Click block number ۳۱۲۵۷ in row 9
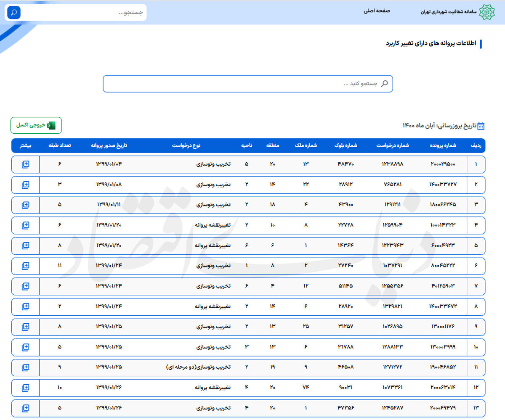The width and height of the screenshot is (505, 420). pos(346,327)
